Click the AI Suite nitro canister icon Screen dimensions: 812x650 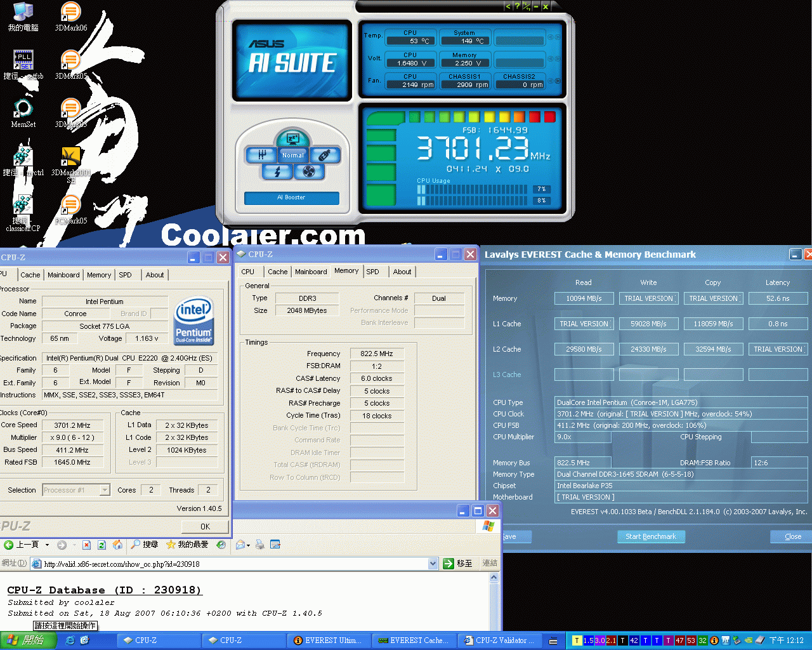325,154
